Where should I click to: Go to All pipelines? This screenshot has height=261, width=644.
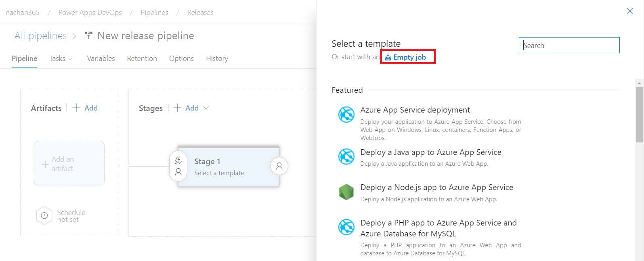(40, 36)
